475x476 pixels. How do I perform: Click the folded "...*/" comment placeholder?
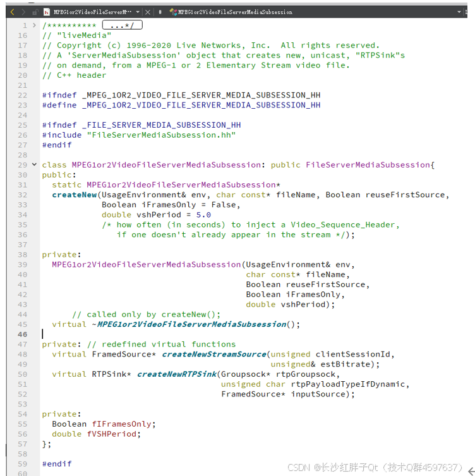click(122, 25)
